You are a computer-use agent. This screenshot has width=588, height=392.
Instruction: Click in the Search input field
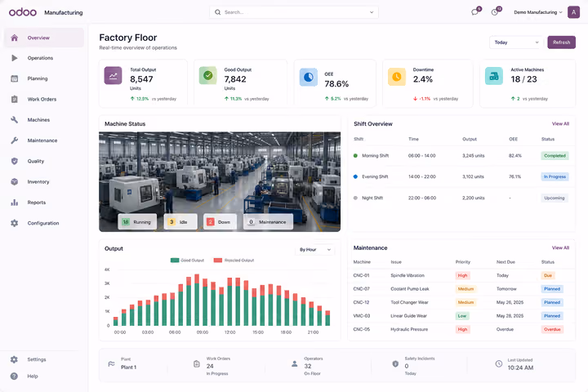coord(294,12)
